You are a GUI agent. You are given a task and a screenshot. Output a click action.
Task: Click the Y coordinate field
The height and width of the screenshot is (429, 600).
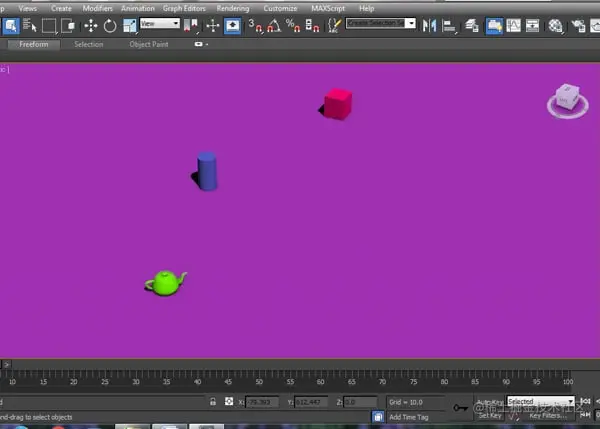pos(311,402)
